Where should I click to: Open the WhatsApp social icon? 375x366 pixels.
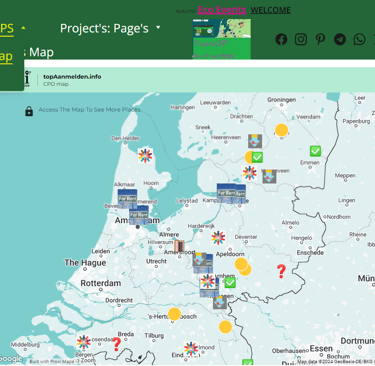(x=359, y=39)
